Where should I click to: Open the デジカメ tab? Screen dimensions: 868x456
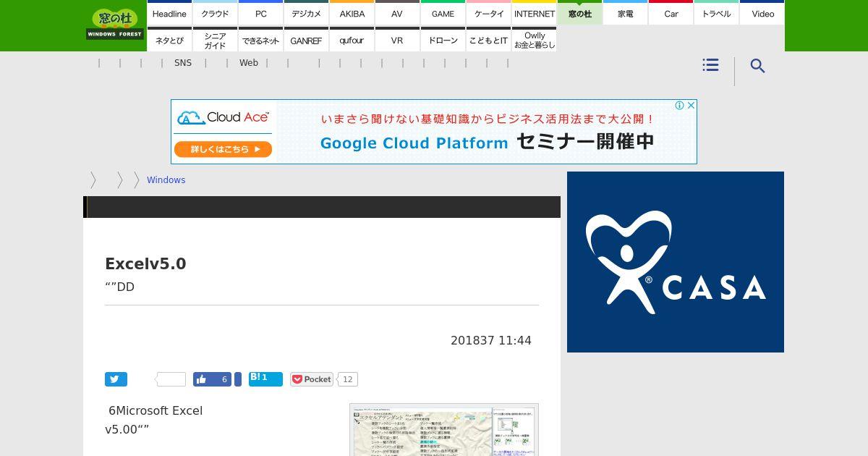point(306,13)
